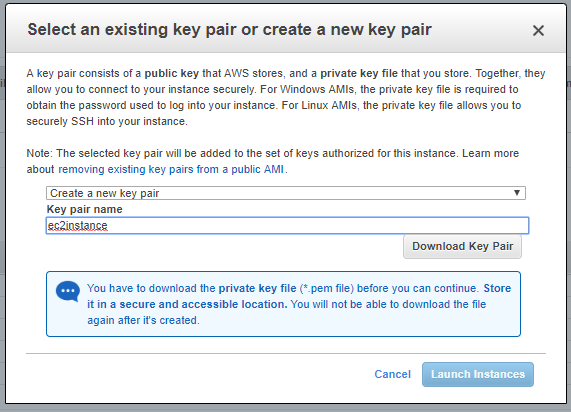Close the key pair dialog

point(538,31)
